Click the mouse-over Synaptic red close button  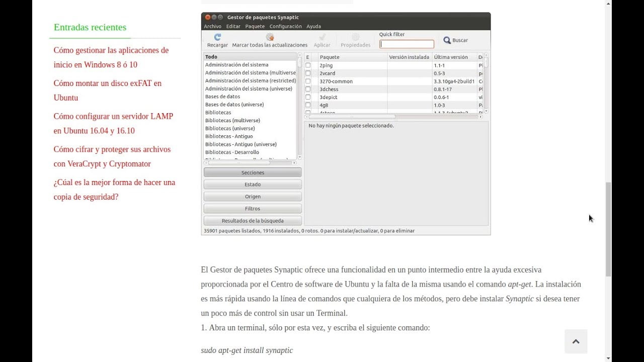point(208,18)
